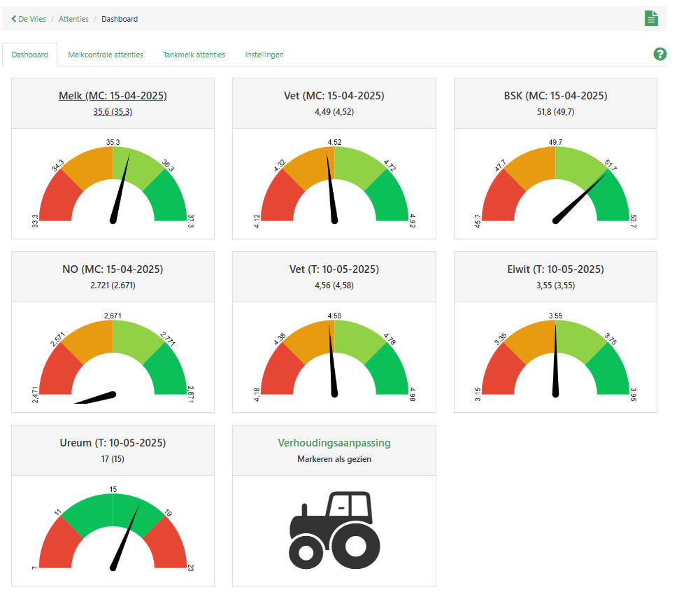
Task: Open the Tankmelk attenties tab
Action: pos(194,55)
